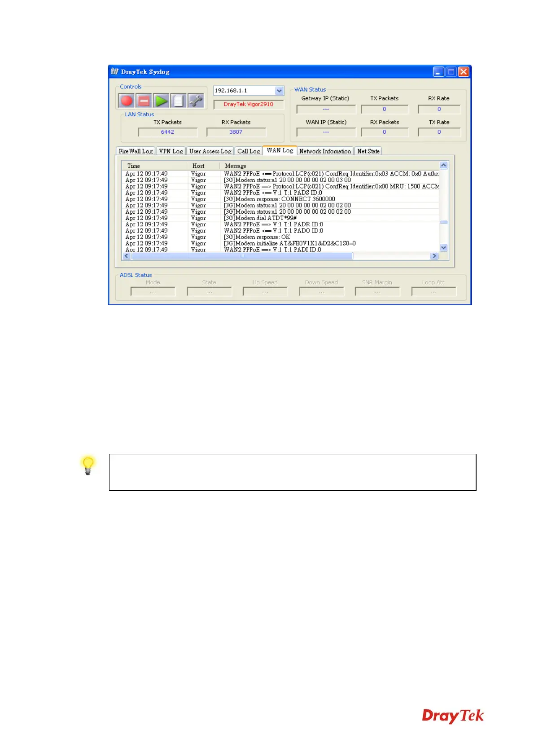
Task: Select the Modem dial ATDT*99# log row
Action: (280, 218)
